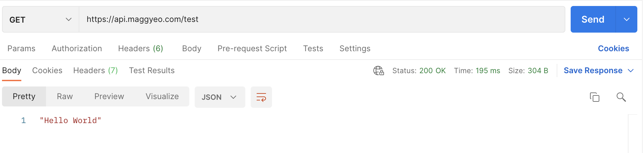Screen dimensions: 644x153
Task: Expand the Send button arrow options
Action: (x=626, y=20)
